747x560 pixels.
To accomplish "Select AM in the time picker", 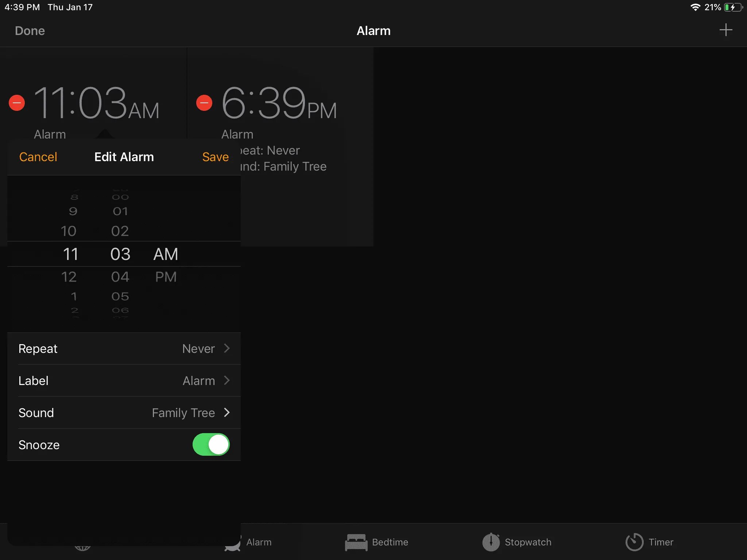I will pyautogui.click(x=166, y=254).
